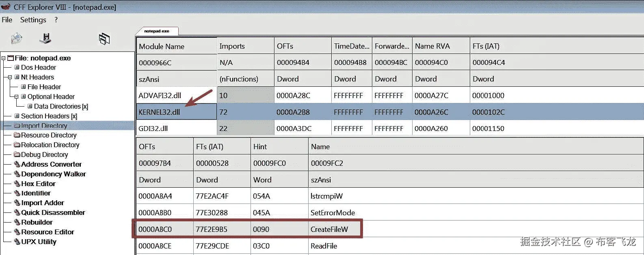The width and height of the screenshot is (644, 255).
Task: Click the ReadFile function name
Action: pos(324,246)
